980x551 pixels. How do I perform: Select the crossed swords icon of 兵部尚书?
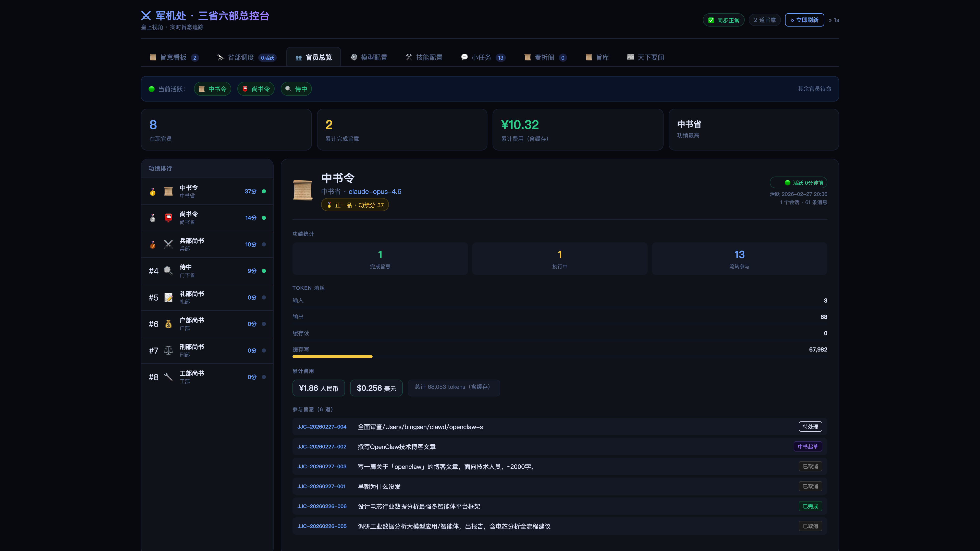click(168, 245)
